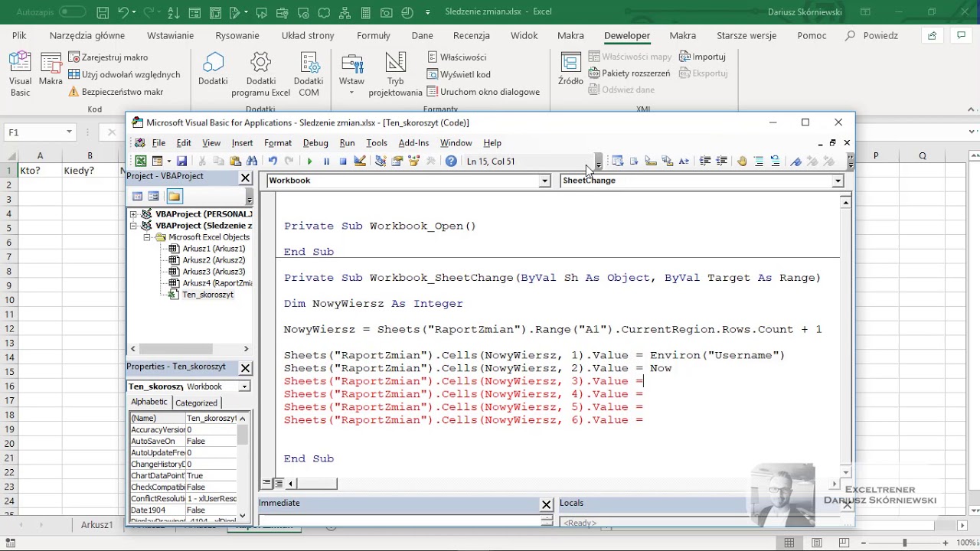Collapse VBAProject (Sledzenie z...) tree node
The height and width of the screenshot is (551, 980).
click(134, 226)
